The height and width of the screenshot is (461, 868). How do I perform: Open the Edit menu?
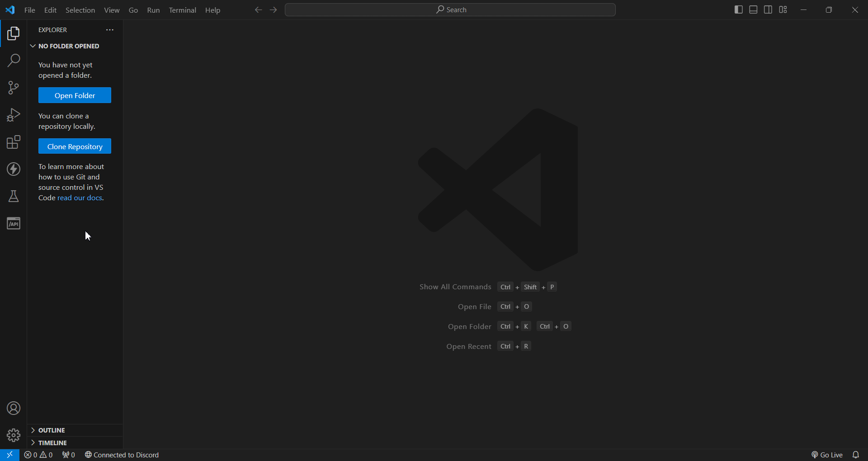(50, 10)
